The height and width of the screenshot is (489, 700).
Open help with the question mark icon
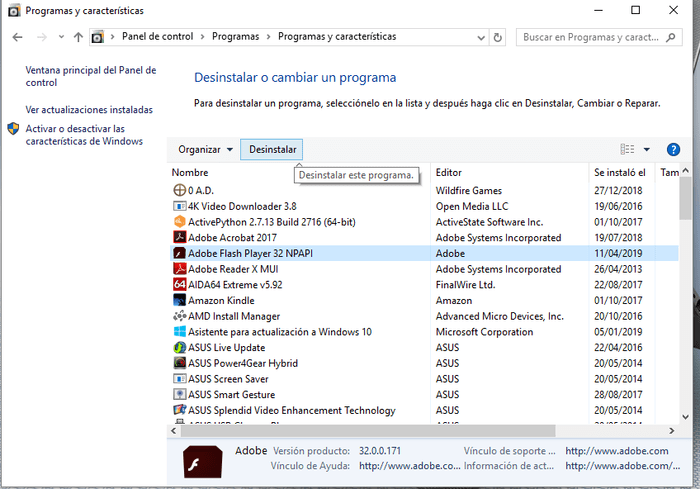click(x=673, y=150)
